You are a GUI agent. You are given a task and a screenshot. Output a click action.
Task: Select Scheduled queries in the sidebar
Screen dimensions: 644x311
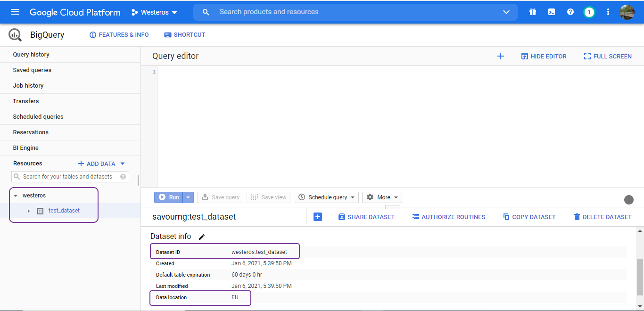click(x=38, y=116)
